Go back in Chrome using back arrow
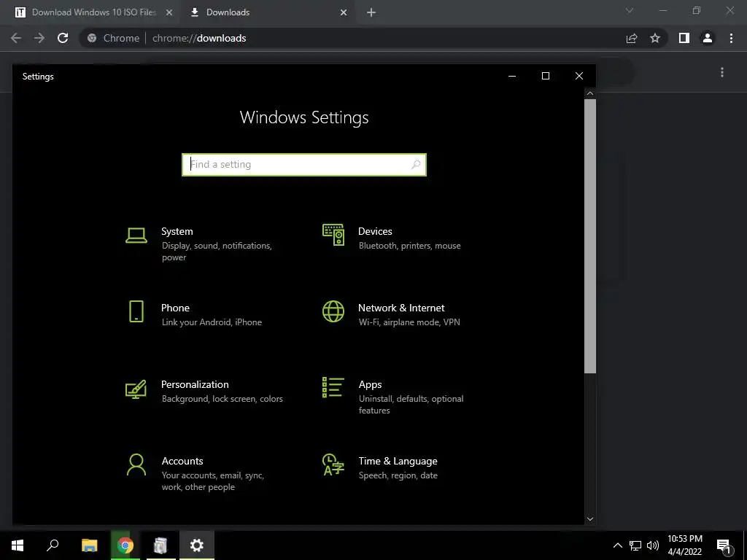This screenshot has width=747, height=560. pos(16,38)
